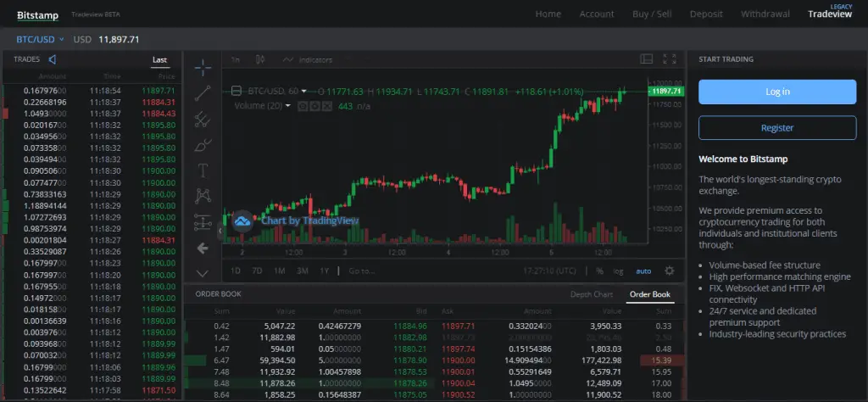Click bid price 11878.90 in order book
868x402 pixels.
click(x=410, y=360)
